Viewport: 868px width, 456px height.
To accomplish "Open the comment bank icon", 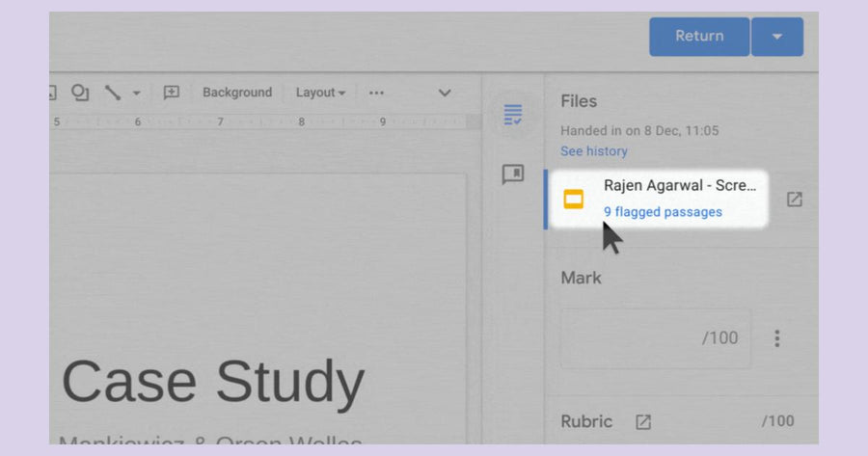I will [x=513, y=174].
